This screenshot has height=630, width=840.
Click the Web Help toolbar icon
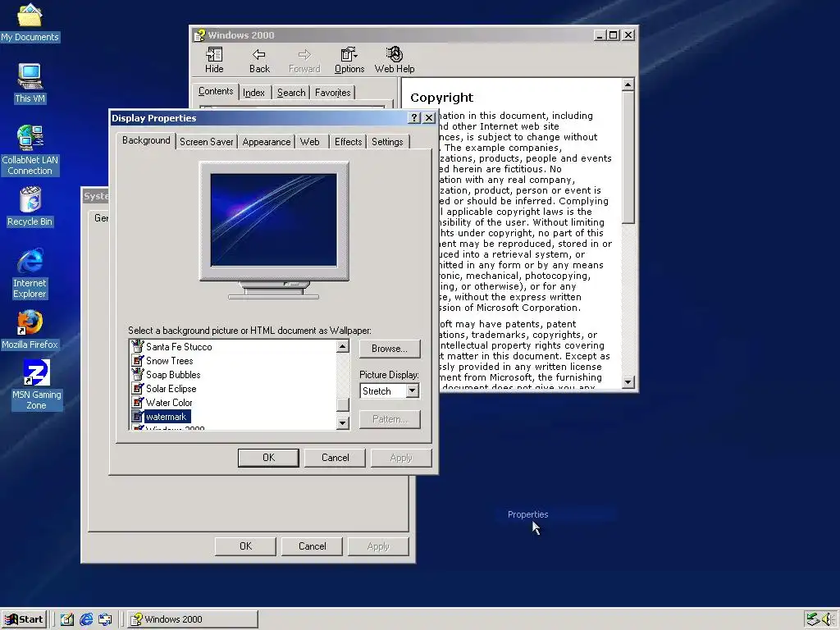[395, 59]
